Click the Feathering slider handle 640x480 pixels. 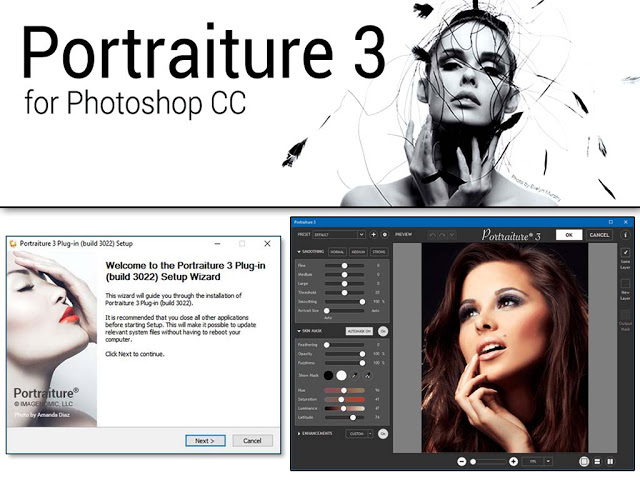point(327,345)
